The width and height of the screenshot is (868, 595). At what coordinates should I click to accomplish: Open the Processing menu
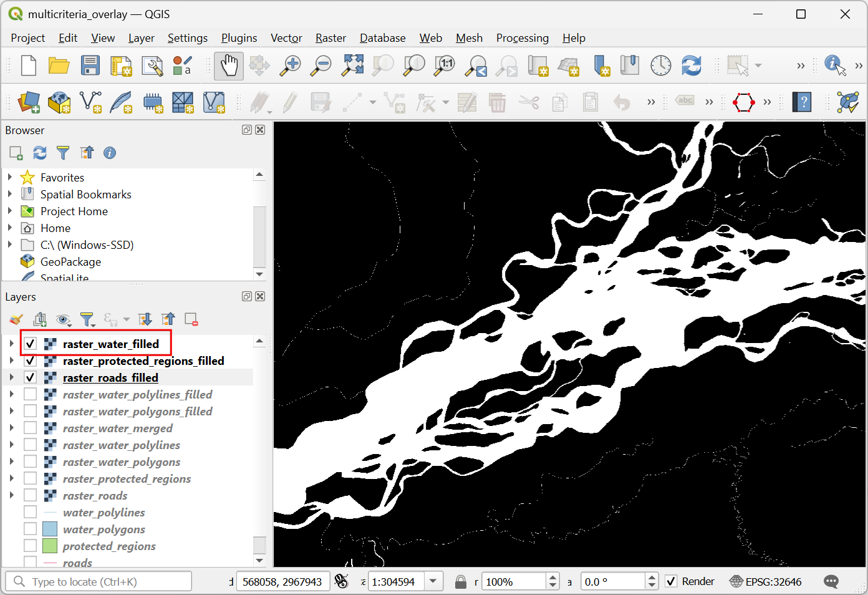522,38
